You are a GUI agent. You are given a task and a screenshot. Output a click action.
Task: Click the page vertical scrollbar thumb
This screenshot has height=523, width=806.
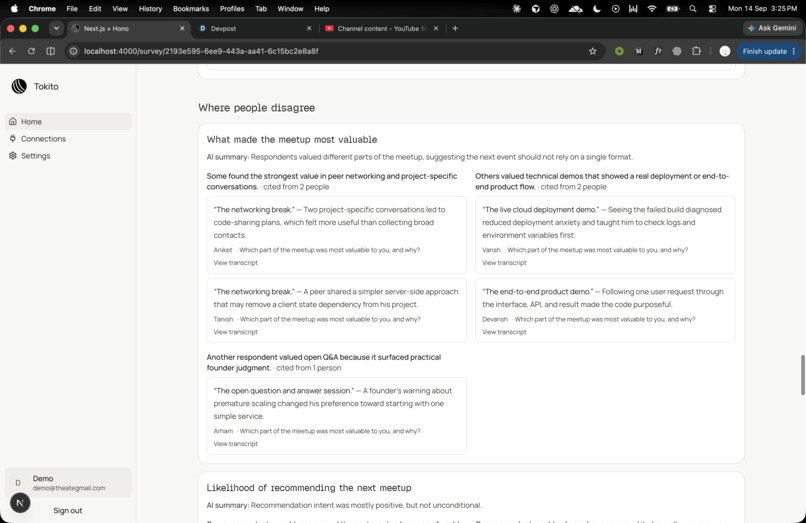click(802, 375)
